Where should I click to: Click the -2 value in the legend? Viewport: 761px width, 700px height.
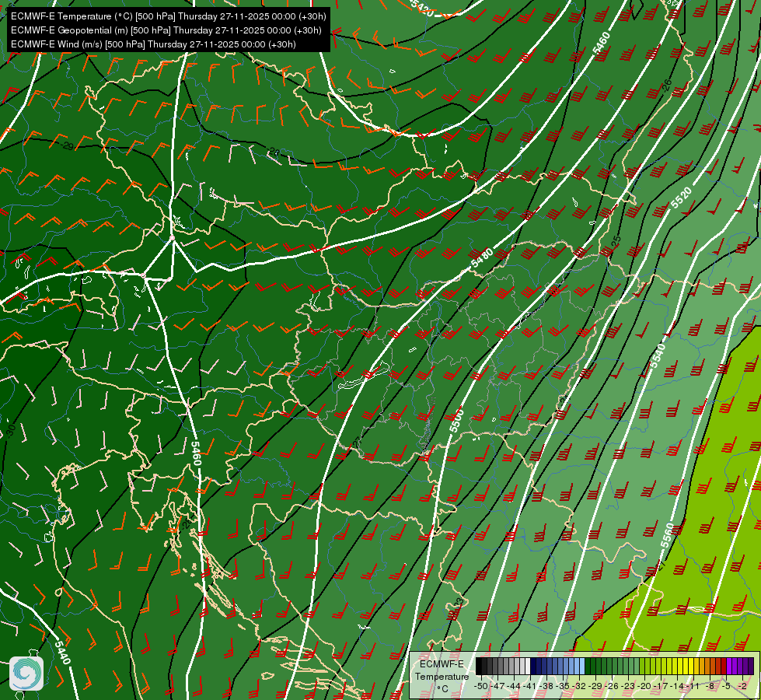point(742,686)
